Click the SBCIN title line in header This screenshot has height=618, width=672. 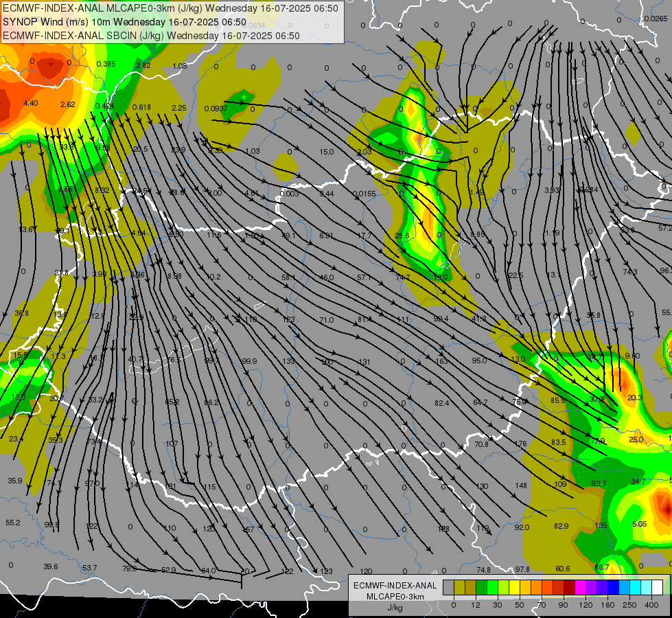click(151, 36)
